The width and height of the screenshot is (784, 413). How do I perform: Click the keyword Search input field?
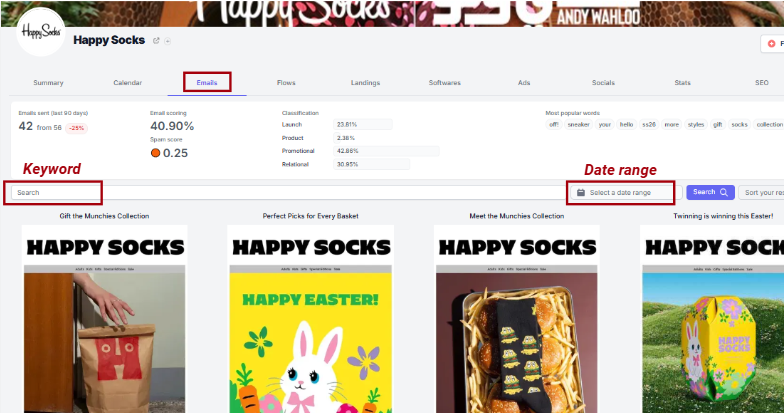tap(288, 192)
